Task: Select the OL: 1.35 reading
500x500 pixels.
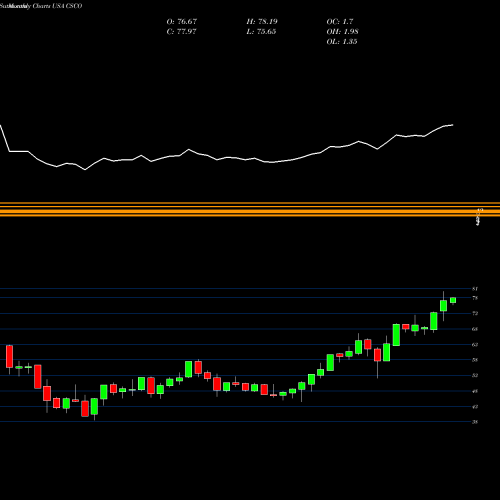Action: click(x=342, y=42)
